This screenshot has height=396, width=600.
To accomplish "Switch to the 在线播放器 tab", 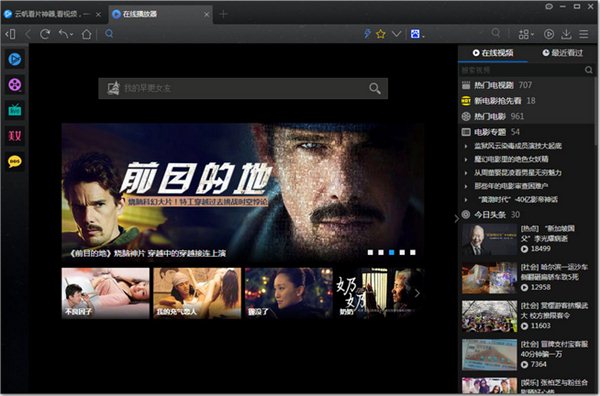I will point(161,14).
